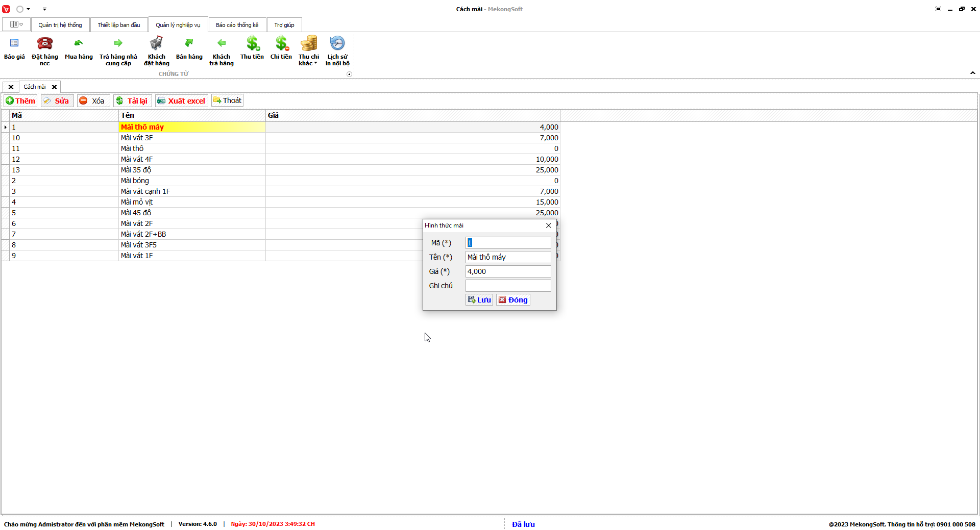Close the Hình thức mài dialog
Image resolution: width=980 pixels, height=530 pixels.
[549, 225]
